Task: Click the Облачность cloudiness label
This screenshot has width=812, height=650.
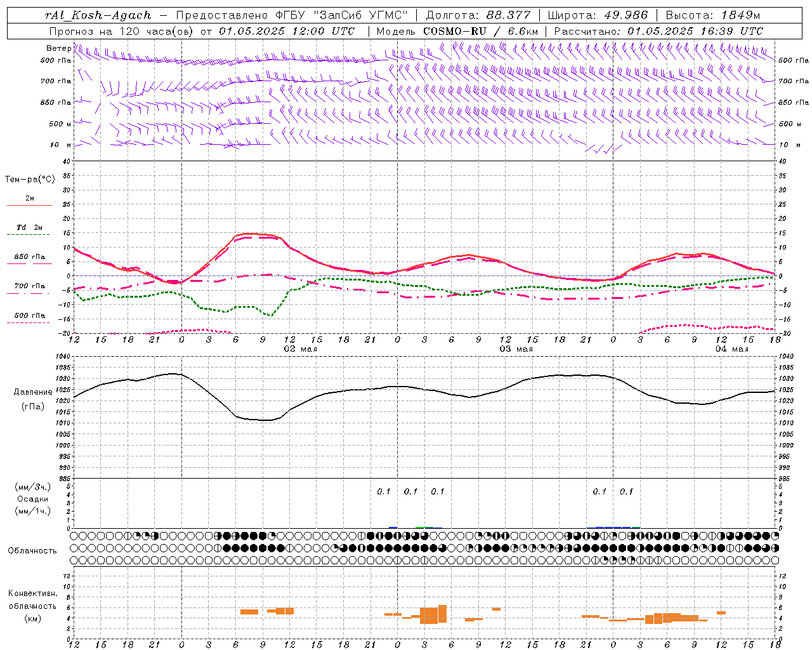Action: click(32, 550)
